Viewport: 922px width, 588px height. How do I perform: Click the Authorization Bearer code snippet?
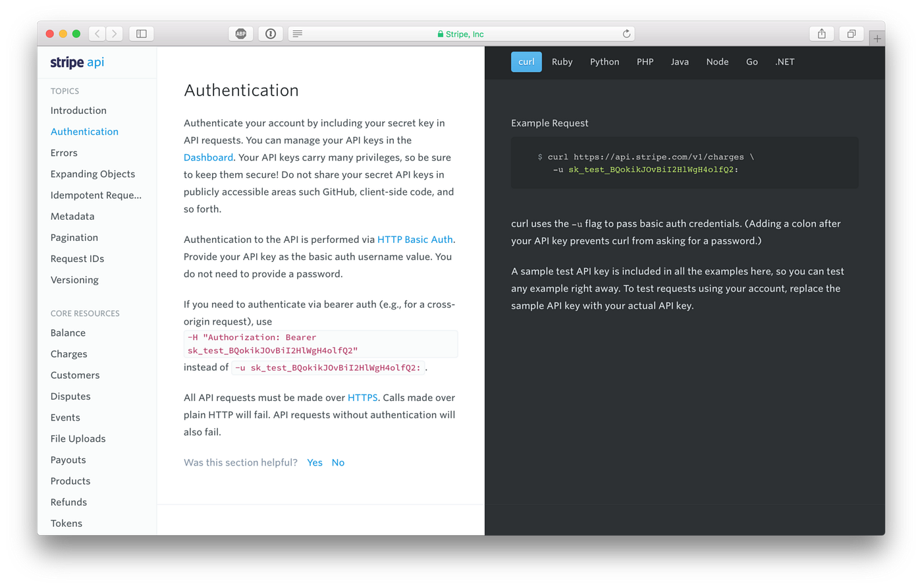tap(321, 344)
